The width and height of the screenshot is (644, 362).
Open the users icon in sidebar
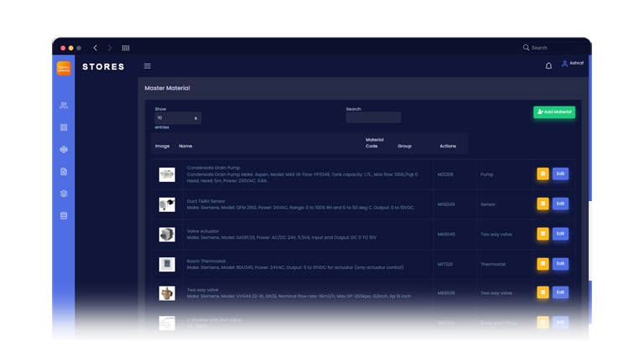point(64,106)
